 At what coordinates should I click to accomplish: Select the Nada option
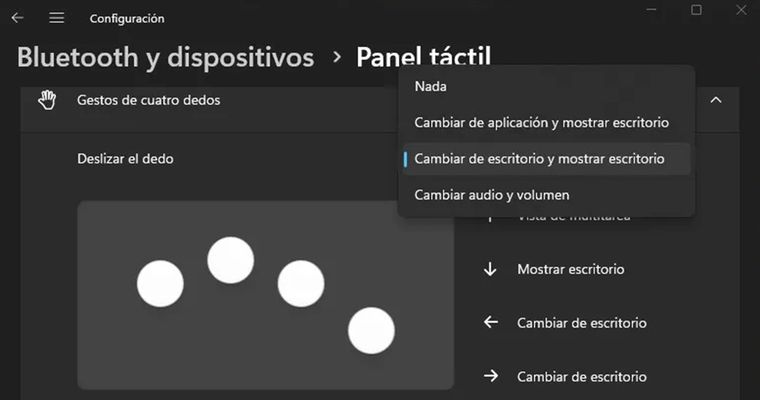click(x=431, y=86)
